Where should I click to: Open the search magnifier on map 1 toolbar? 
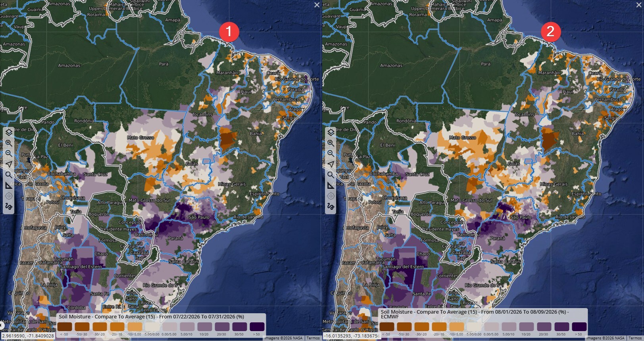pos(9,175)
